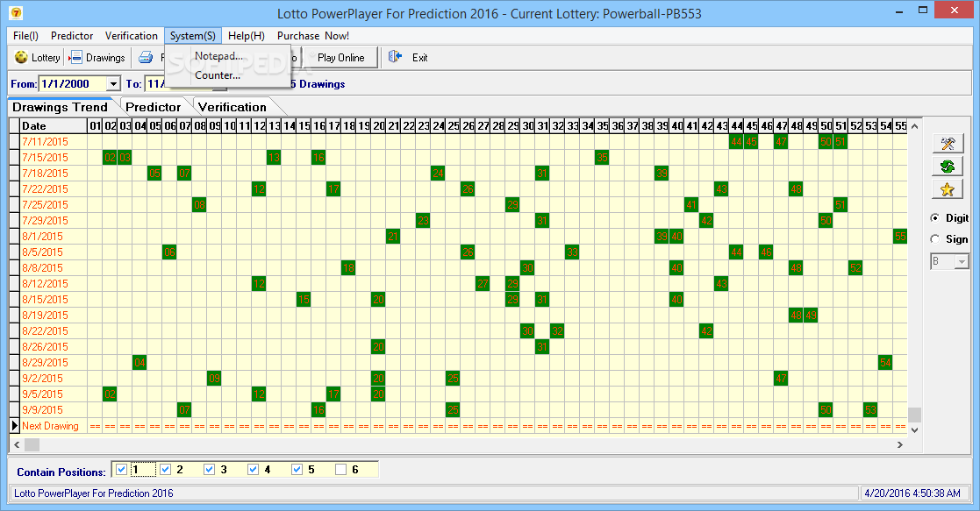Select the Digit radio button
Image resolution: width=980 pixels, height=511 pixels.
click(x=935, y=217)
